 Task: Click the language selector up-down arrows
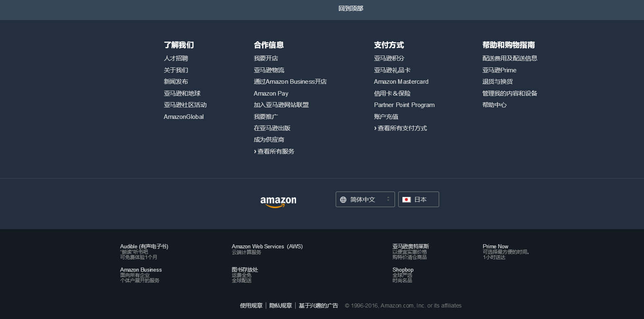(388, 199)
